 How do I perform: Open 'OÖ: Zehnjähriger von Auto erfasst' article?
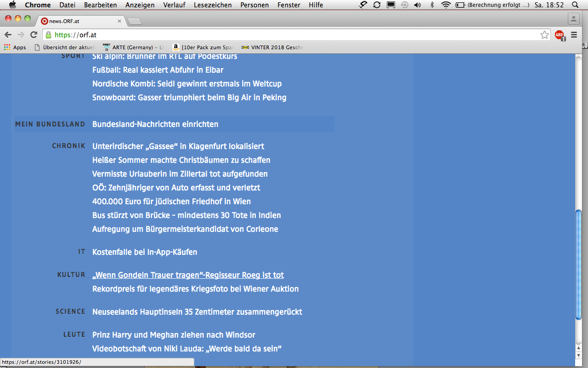click(x=176, y=188)
